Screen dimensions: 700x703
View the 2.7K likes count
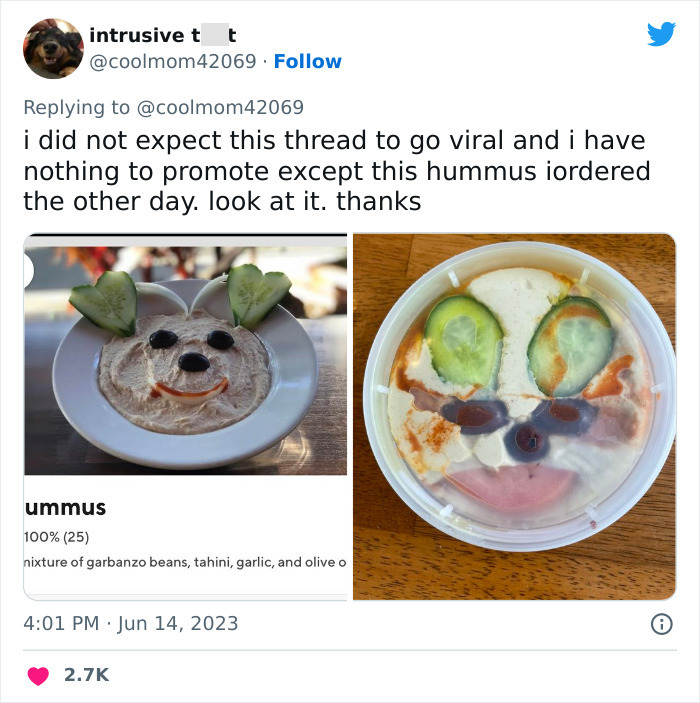86,676
